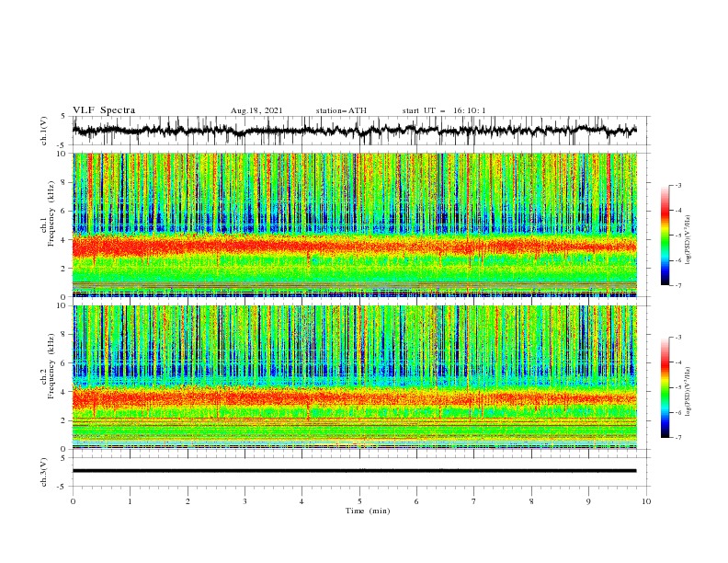Click the time axis tick labeled 0
Image resolution: width=728 pixels, height=563 pixels.
[x=73, y=501]
